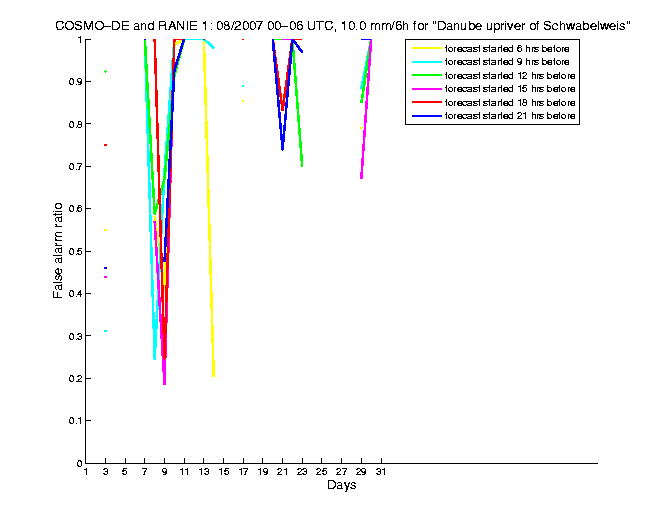This screenshot has height=520, width=660.
Task: Click the blue line dip at day 21
Action: (x=282, y=147)
